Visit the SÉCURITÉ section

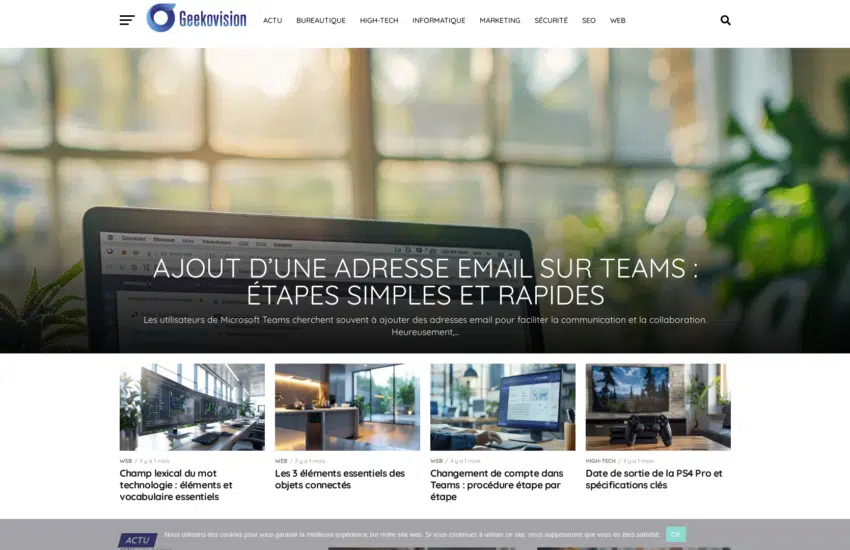pyautogui.click(x=551, y=20)
